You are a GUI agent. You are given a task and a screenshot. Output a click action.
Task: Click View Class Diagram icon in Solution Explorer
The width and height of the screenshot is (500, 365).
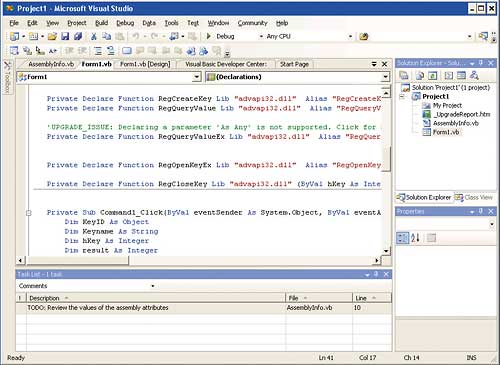point(474,76)
